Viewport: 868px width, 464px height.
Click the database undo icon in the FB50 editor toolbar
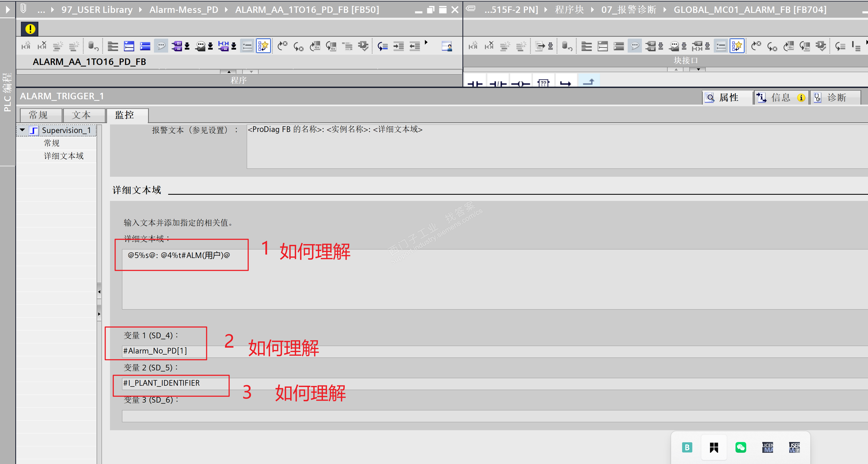click(x=93, y=46)
